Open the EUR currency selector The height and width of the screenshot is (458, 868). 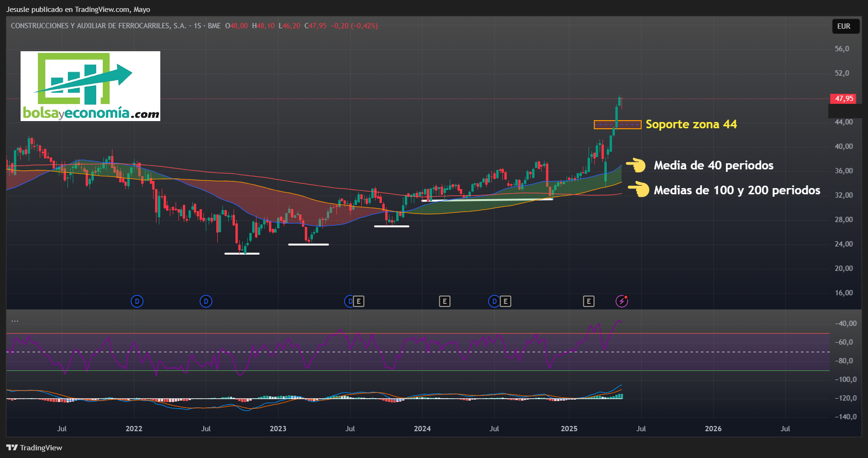[x=844, y=26]
